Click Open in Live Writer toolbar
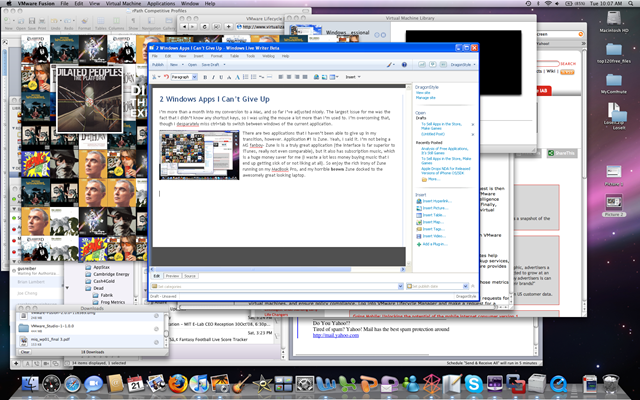640x400 pixels. pyautogui.click(x=192, y=65)
